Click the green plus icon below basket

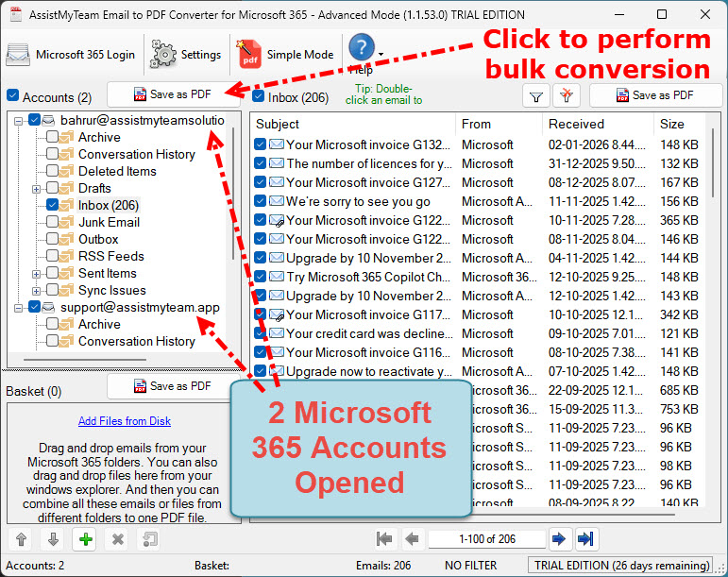click(x=86, y=539)
